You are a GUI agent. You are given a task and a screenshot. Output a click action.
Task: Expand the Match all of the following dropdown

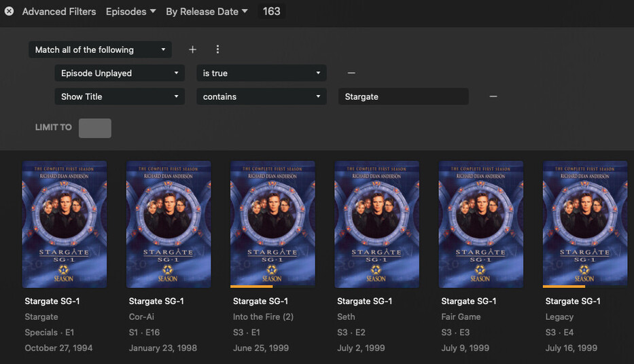[101, 50]
